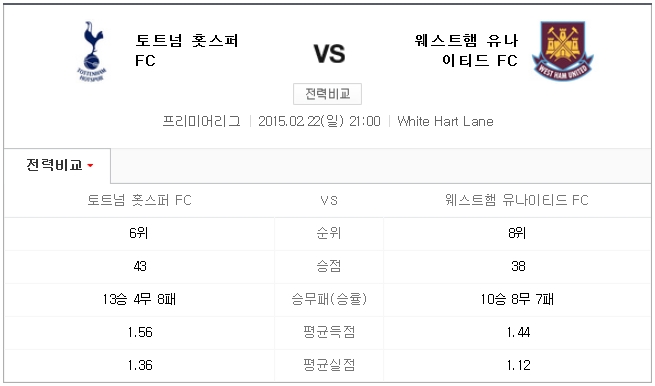Click 토트넘 홋스퍼 FC table column header

(x=140, y=200)
